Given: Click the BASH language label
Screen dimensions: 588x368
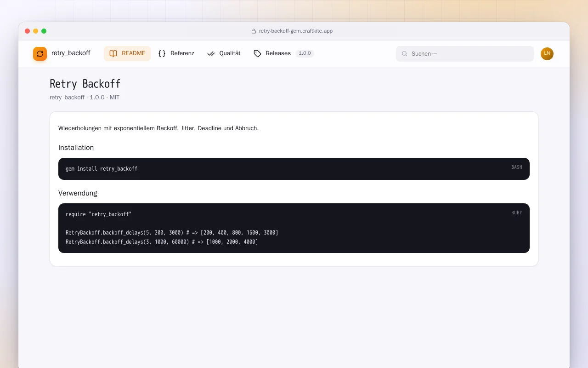Looking at the screenshot, I should point(517,167).
